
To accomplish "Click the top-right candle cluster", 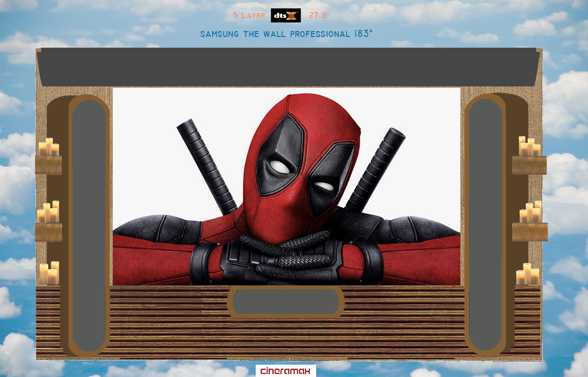I will click(529, 147).
